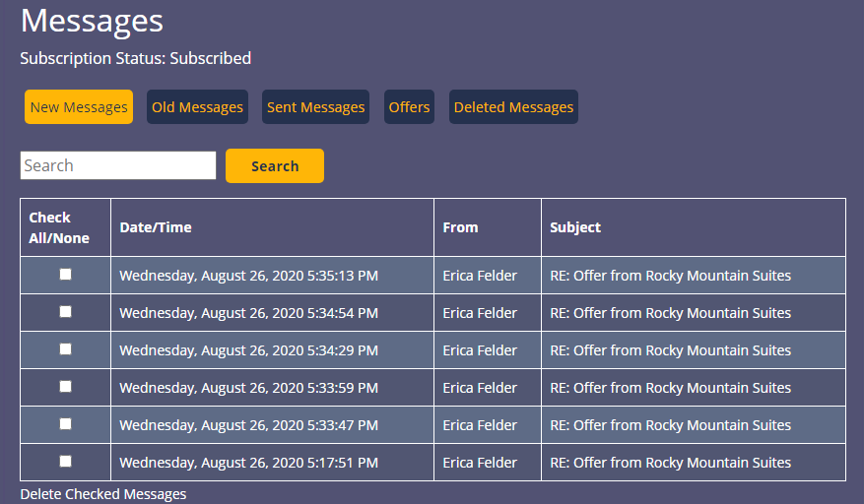Screen dimensions: 864x504
Task: Focus the Search text field
Action: pyautogui.click(x=118, y=165)
